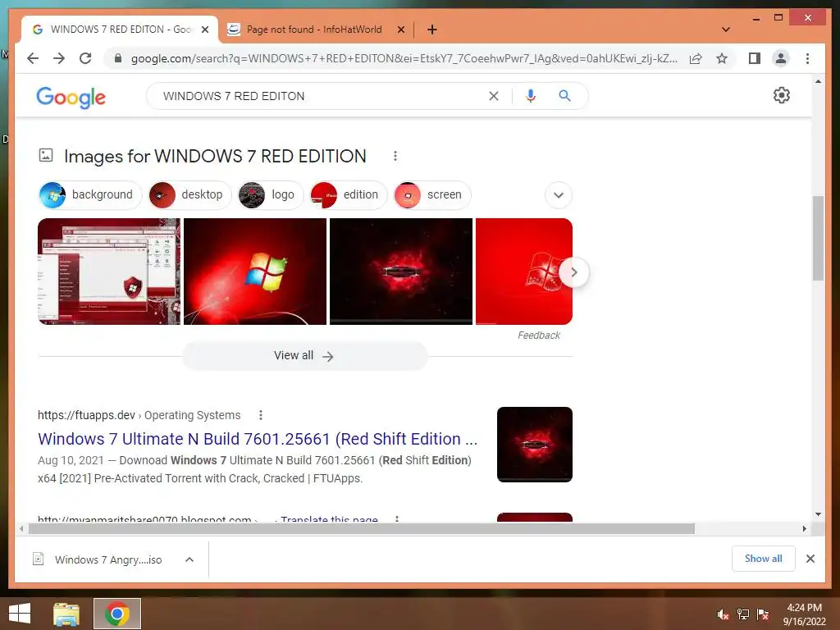
Task: Open Google logo homepage
Action: pos(71,97)
